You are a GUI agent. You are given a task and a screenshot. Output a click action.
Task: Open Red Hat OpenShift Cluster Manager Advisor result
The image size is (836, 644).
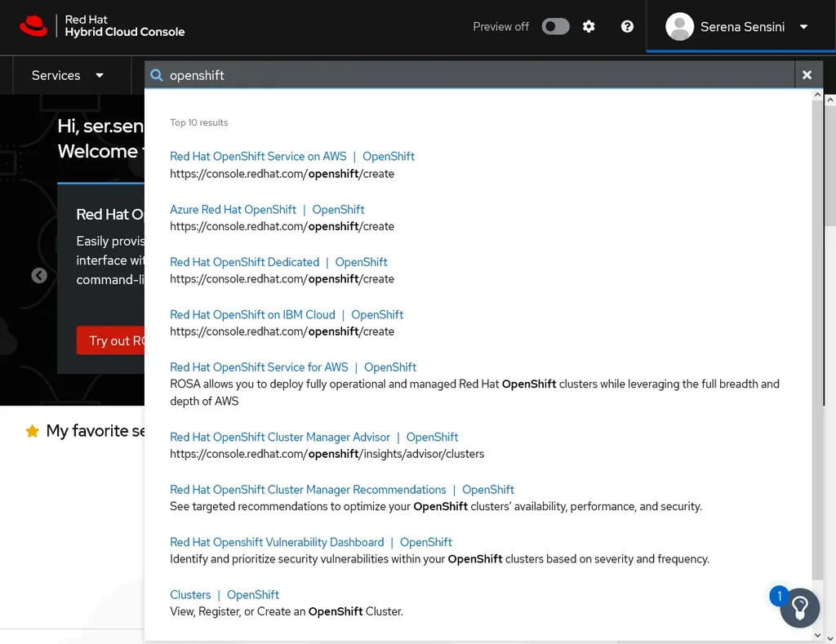point(314,437)
